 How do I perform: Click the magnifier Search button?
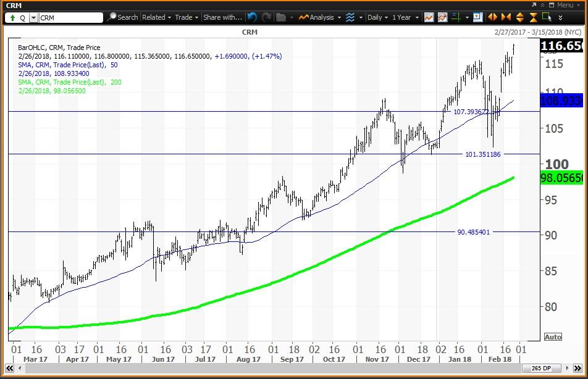click(x=123, y=17)
